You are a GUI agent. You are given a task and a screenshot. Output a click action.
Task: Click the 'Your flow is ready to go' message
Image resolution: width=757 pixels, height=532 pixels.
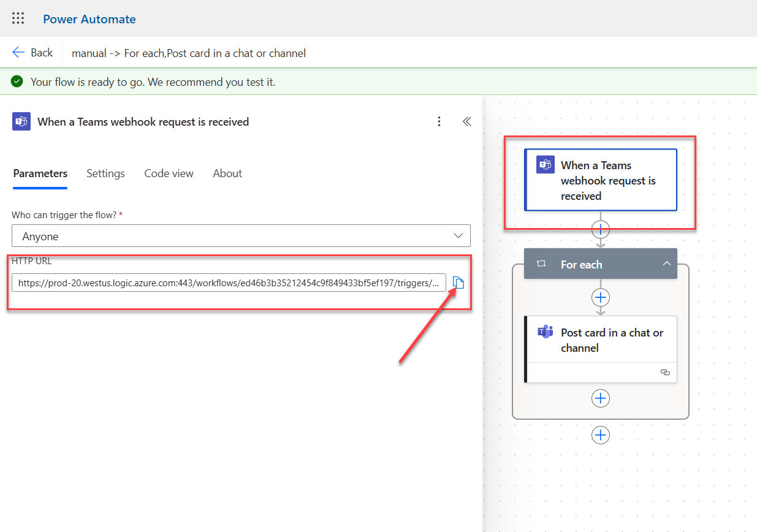(x=153, y=82)
